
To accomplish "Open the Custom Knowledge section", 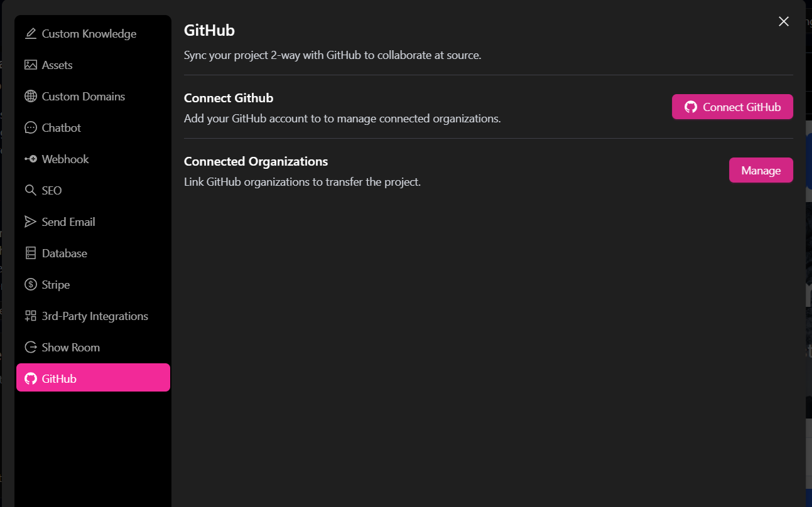I will click(x=89, y=34).
